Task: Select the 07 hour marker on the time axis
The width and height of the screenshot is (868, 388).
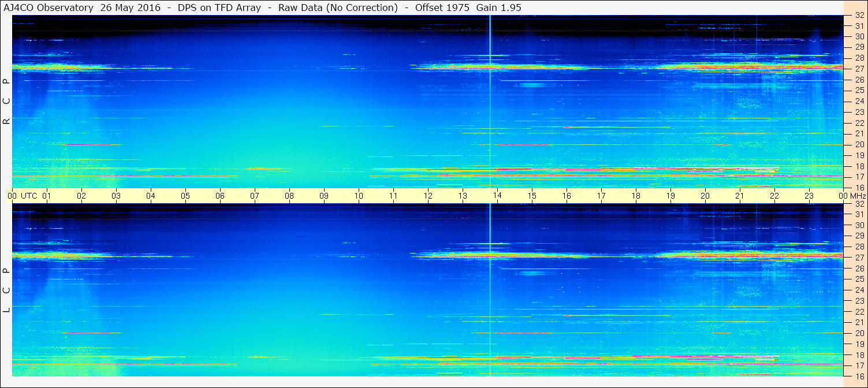Action: pos(255,196)
